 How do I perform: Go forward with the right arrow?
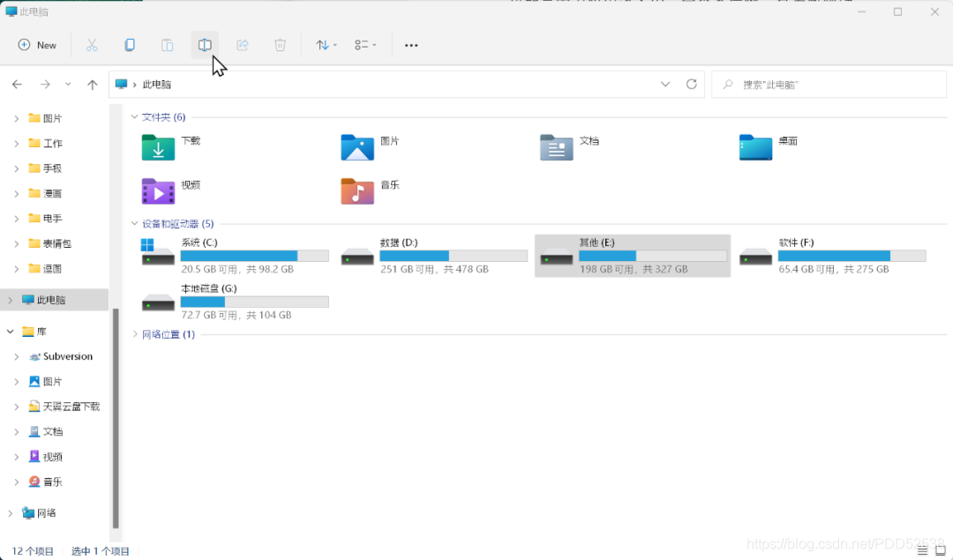click(x=45, y=85)
